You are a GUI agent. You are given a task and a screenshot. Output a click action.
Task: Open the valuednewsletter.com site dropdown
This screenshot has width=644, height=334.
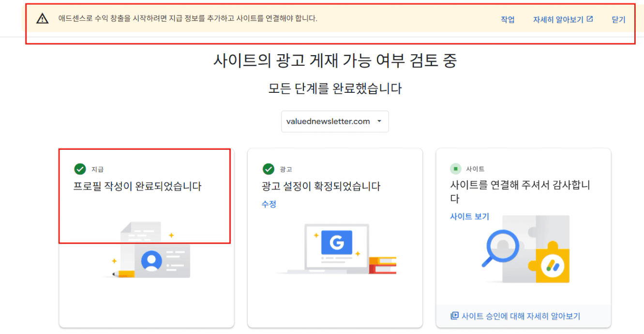click(335, 121)
